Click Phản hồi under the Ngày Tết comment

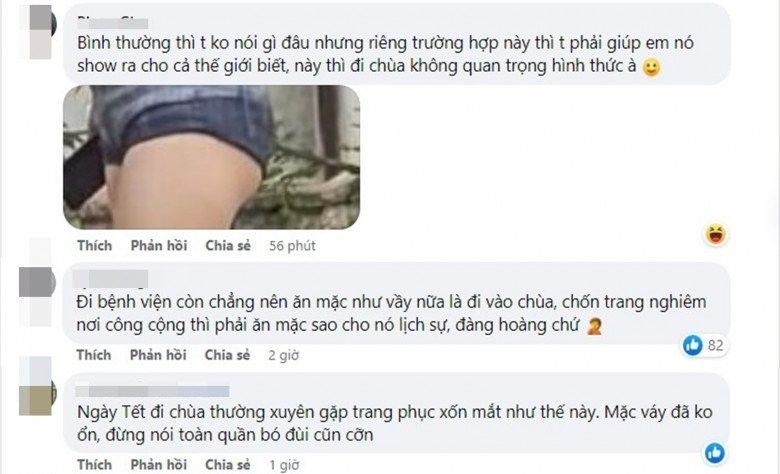159,465
